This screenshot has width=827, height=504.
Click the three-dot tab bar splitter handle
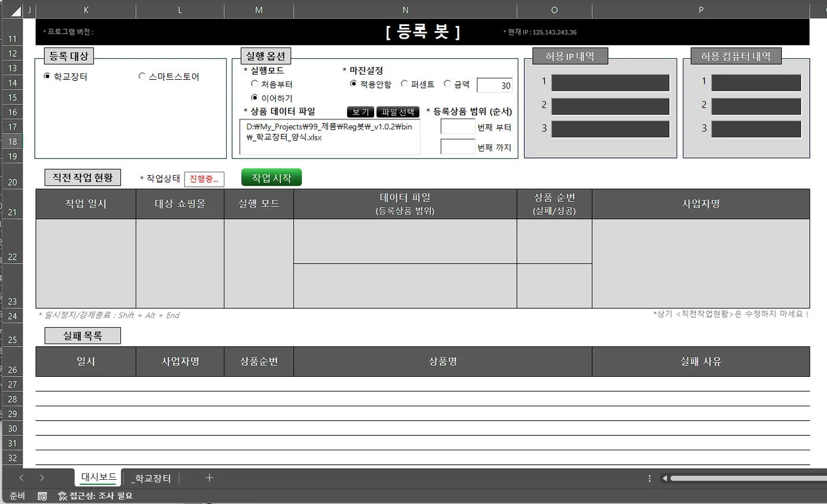click(x=649, y=479)
